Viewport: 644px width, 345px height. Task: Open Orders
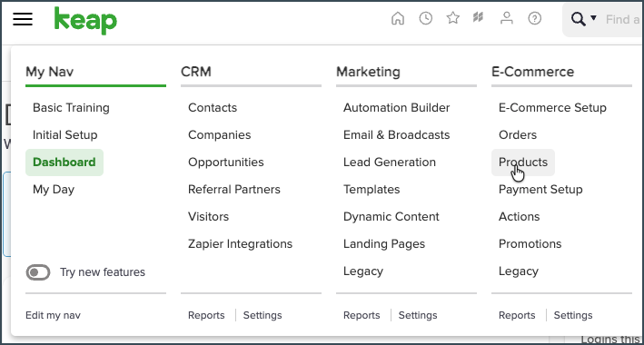(518, 135)
